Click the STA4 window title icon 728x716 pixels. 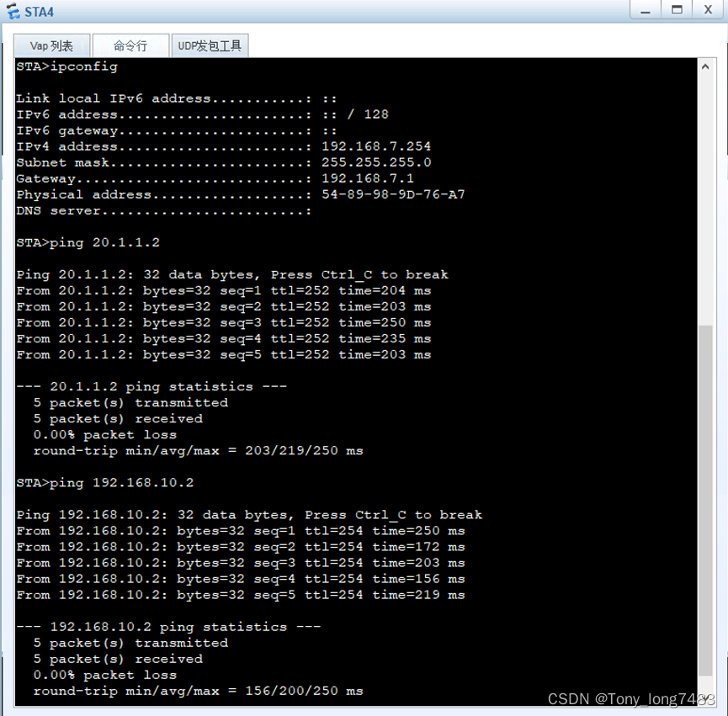click(x=13, y=11)
